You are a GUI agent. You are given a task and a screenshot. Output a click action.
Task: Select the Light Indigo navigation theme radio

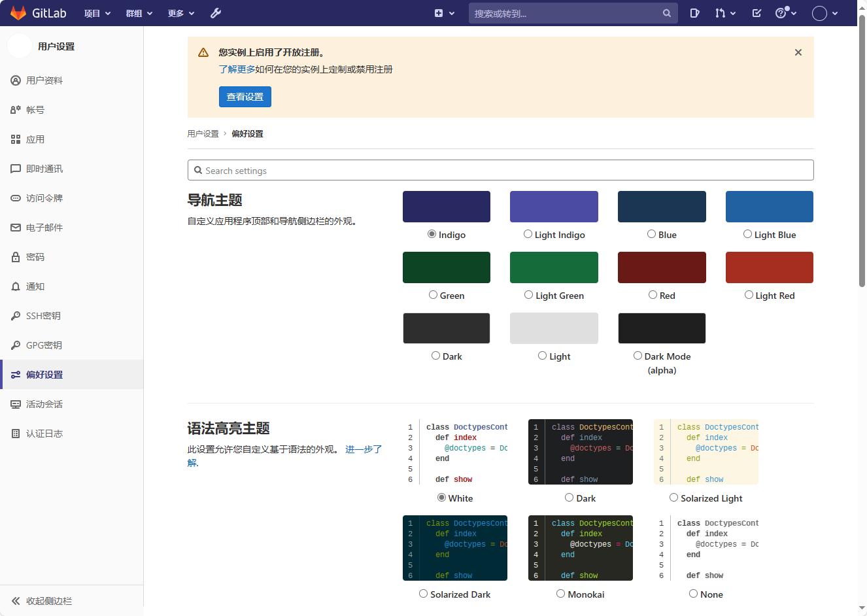point(528,234)
